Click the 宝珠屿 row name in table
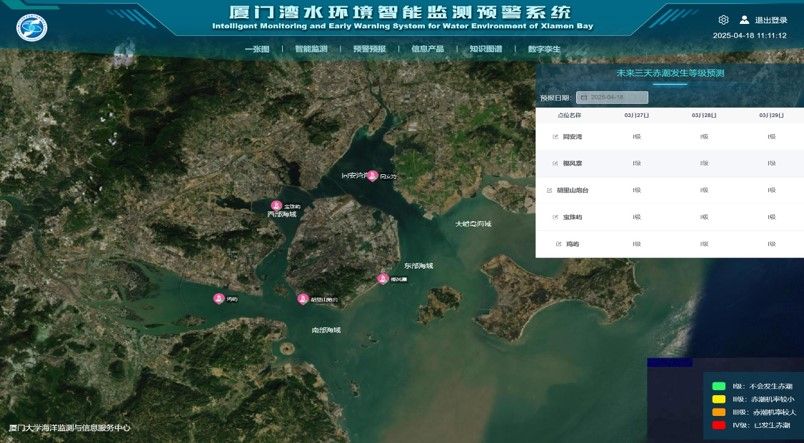The image size is (804, 443). click(573, 217)
